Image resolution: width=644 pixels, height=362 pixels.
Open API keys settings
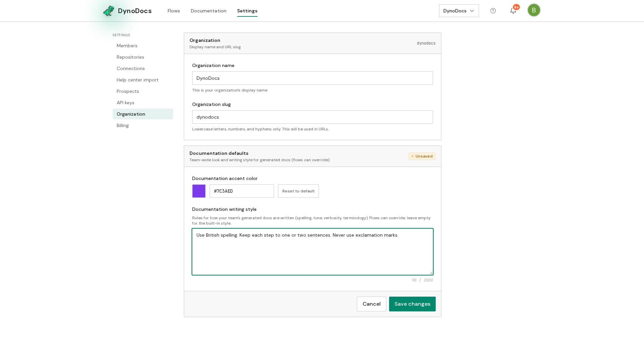(143, 103)
